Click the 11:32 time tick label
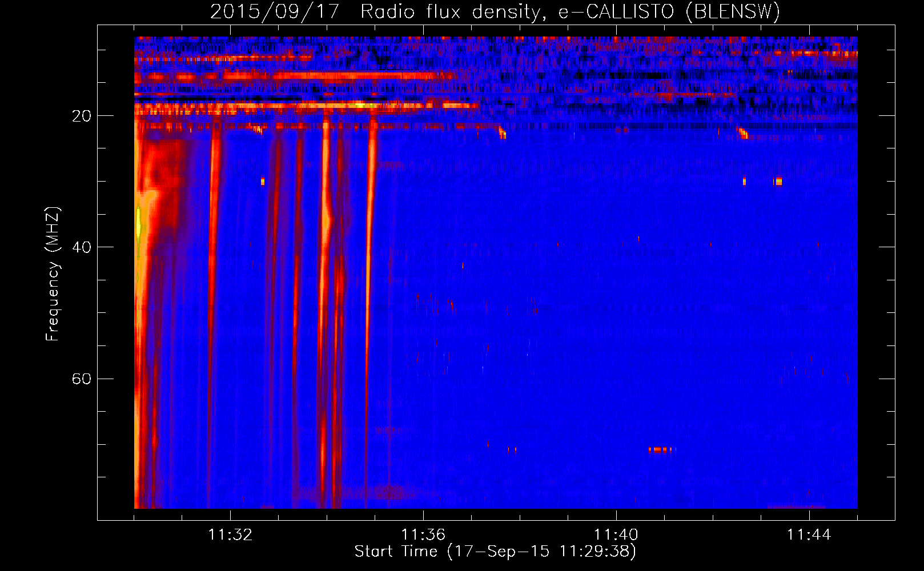Screen dimensions: 924x571 [230, 535]
